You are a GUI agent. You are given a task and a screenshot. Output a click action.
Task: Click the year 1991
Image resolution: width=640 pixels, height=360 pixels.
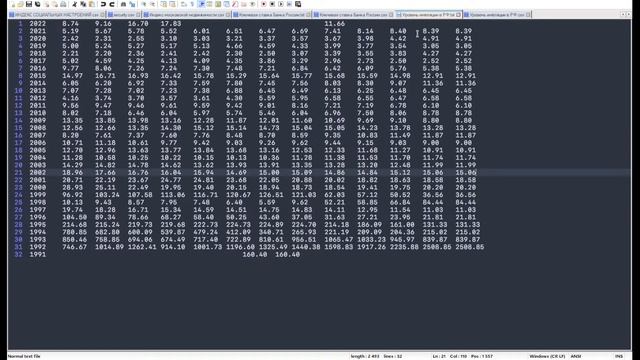38,255
